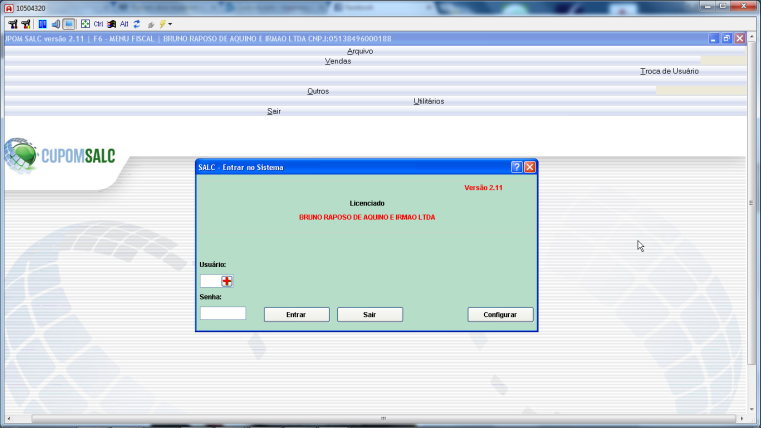Click the CUPOMSALC logo
Image resolution: width=761 pixels, height=428 pixels.
[x=60, y=156]
